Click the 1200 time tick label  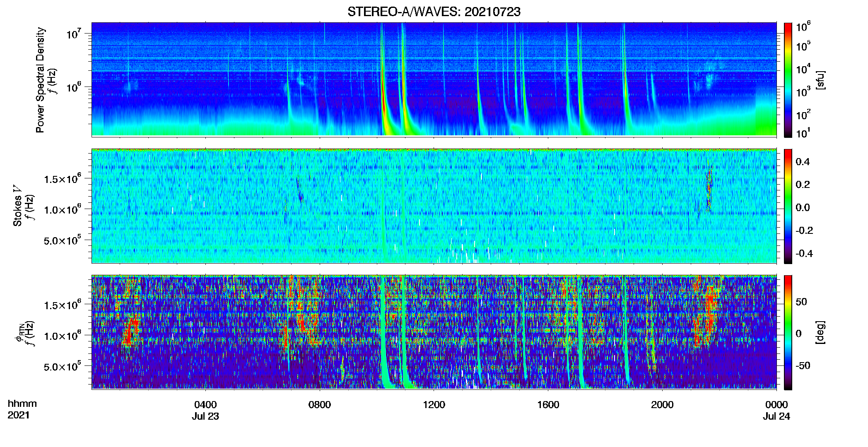coord(434,405)
